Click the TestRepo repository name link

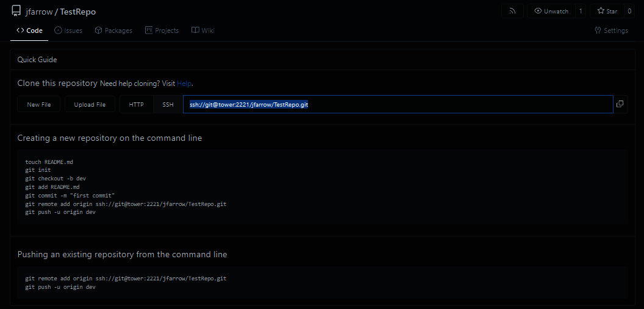pos(77,12)
